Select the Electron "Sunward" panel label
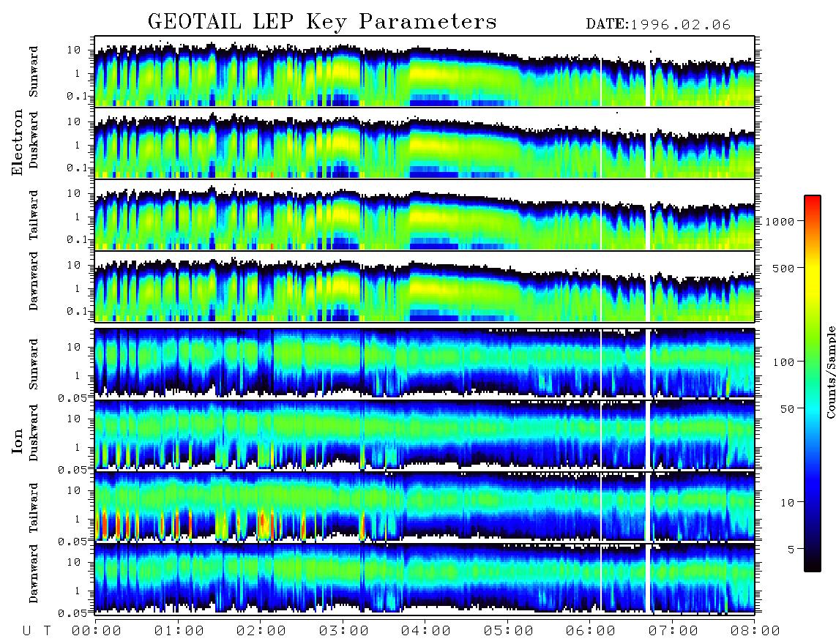 34,72
